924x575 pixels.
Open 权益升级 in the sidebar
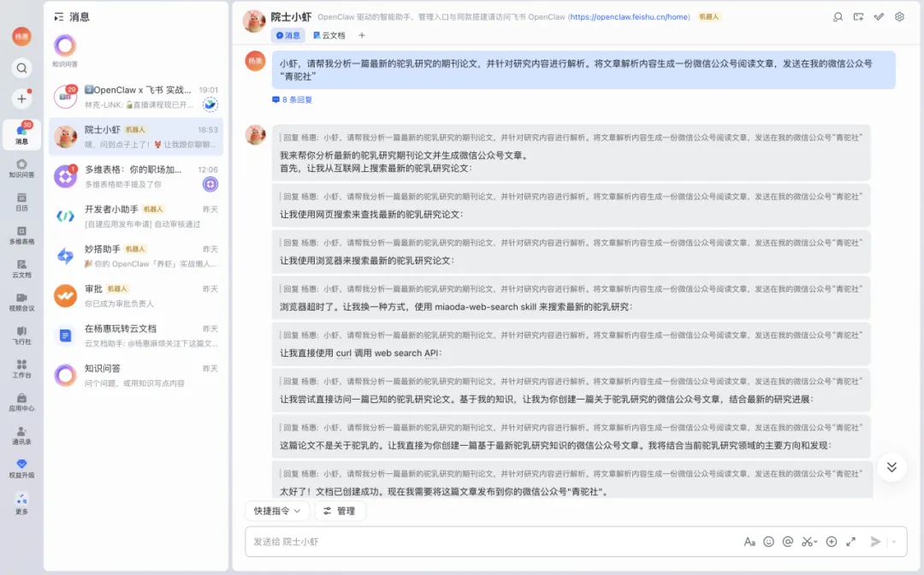pyautogui.click(x=21, y=469)
